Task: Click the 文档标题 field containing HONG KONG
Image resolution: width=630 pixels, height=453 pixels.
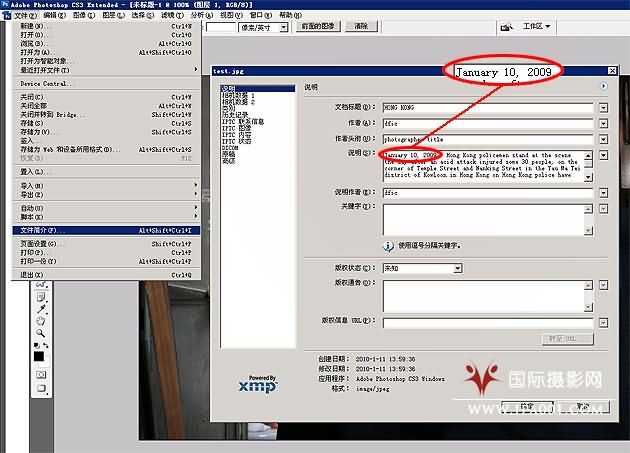Action: pyautogui.click(x=488, y=108)
